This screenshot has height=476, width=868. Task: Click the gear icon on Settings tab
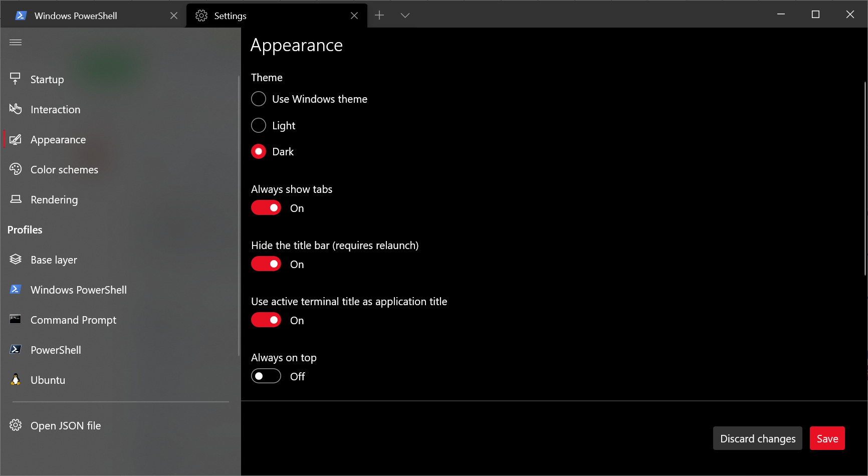point(201,16)
